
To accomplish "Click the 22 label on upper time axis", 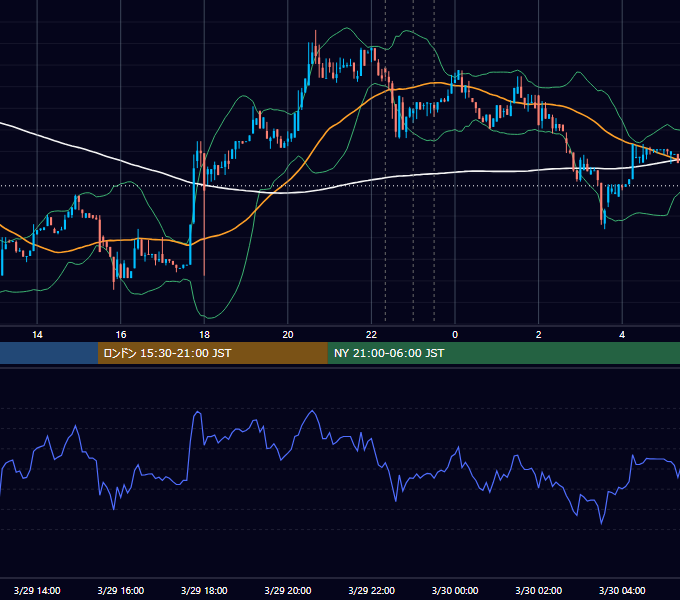I will [371, 335].
